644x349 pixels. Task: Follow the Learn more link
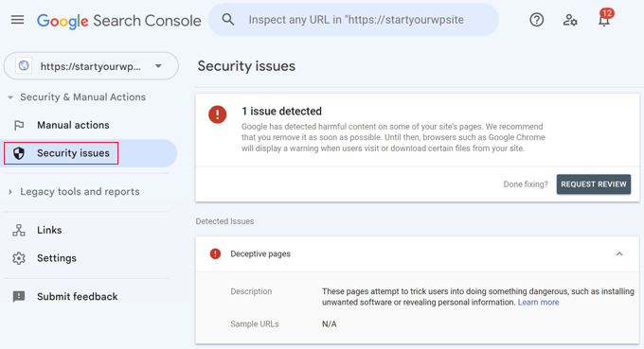click(x=538, y=303)
